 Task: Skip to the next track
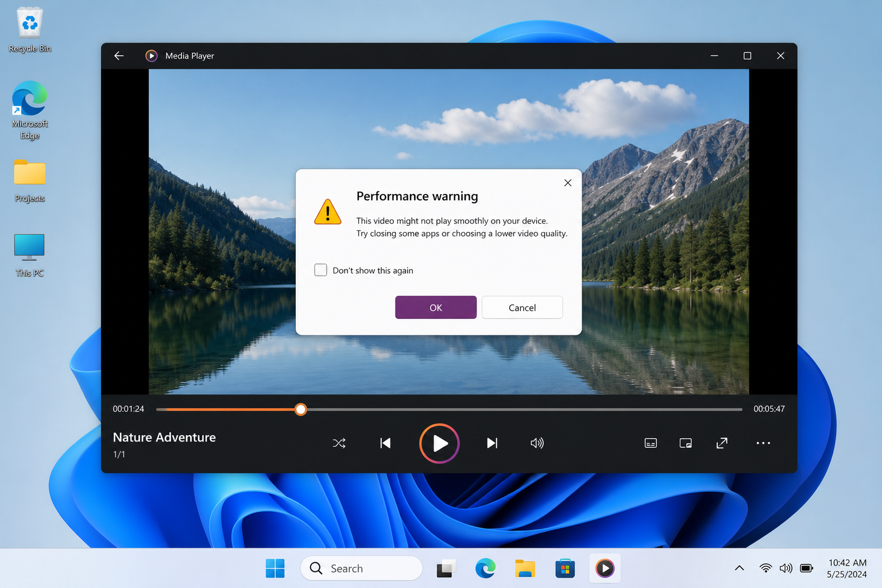click(x=492, y=443)
